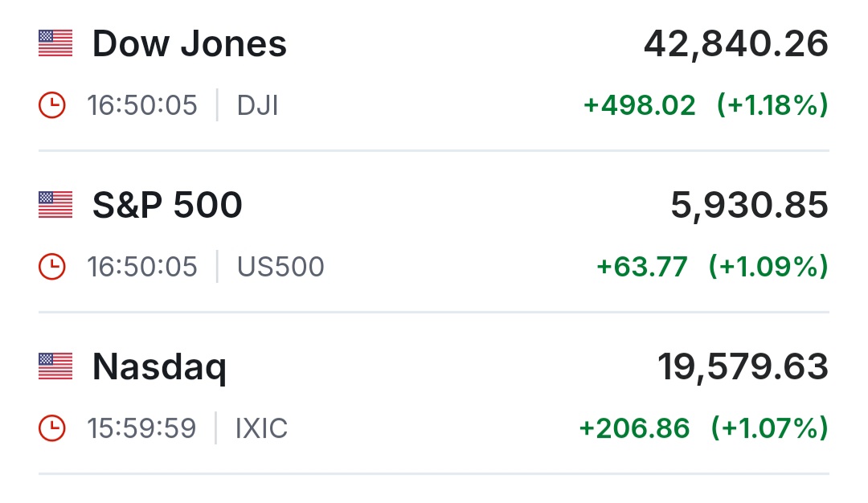The width and height of the screenshot is (868, 503).
Task: Click the S&P 500 price 5,930.85
Action: coord(749,206)
